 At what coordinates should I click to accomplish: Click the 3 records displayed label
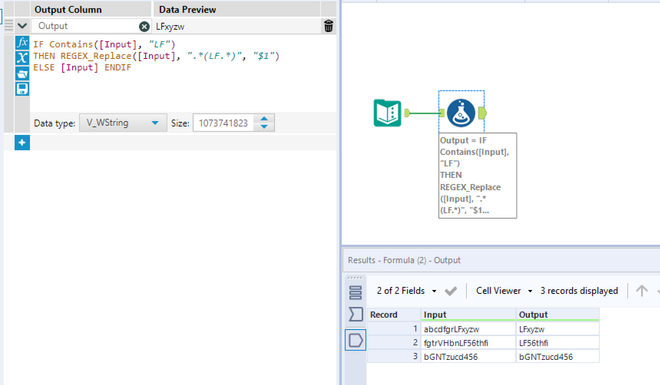pos(579,291)
